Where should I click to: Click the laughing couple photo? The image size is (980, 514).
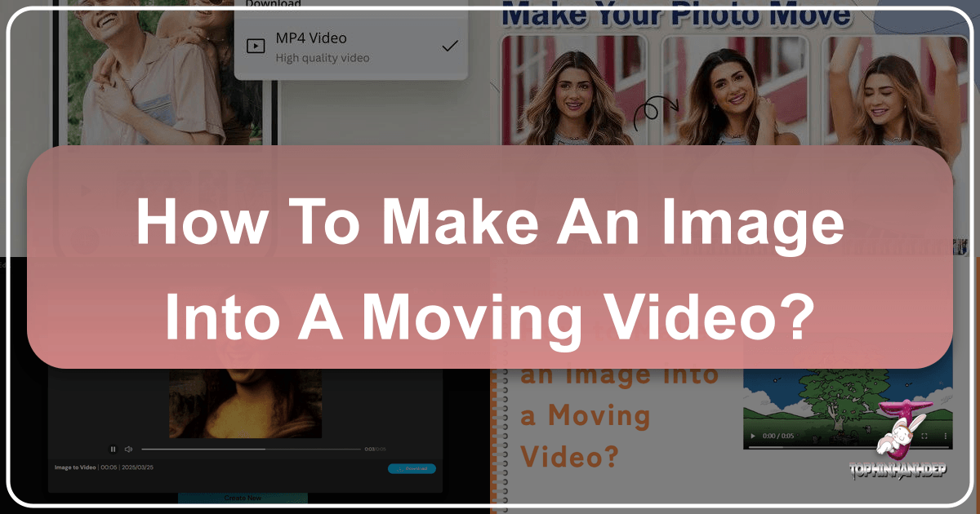(139, 73)
